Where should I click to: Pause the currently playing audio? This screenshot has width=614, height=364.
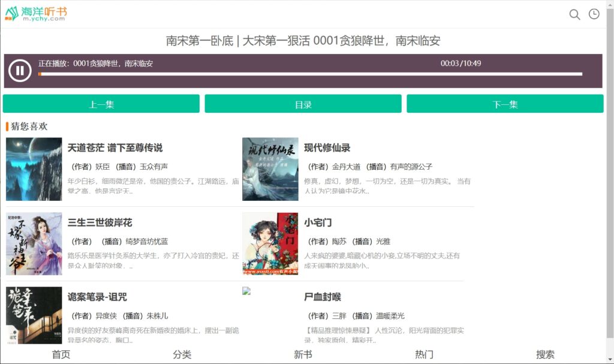tap(20, 70)
